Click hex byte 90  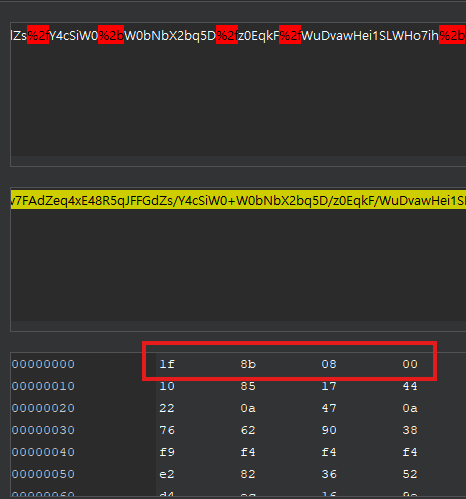[x=329, y=430]
